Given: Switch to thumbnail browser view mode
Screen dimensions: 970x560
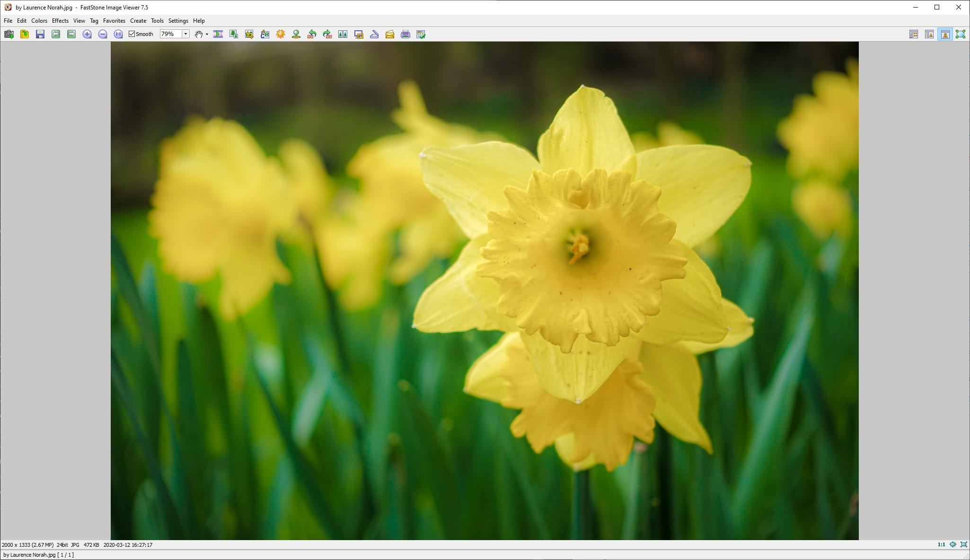Looking at the screenshot, I should pyautogui.click(x=914, y=34).
